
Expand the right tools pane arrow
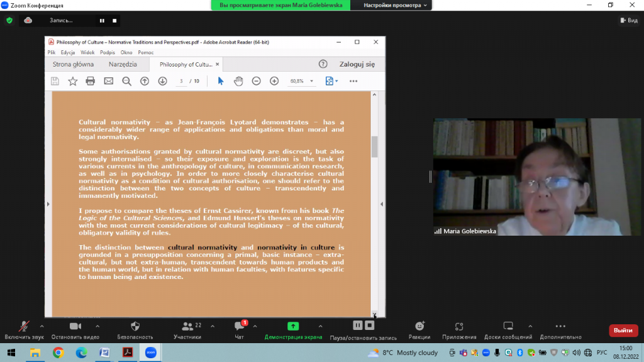point(382,204)
